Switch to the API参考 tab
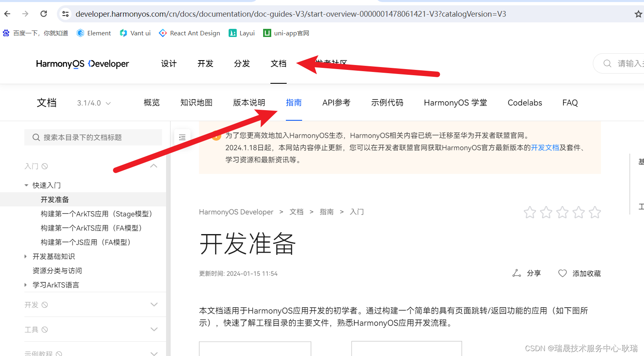Image resolution: width=644 pixels, height=356 pixels. pyautogui.click(x=336, y=103)
